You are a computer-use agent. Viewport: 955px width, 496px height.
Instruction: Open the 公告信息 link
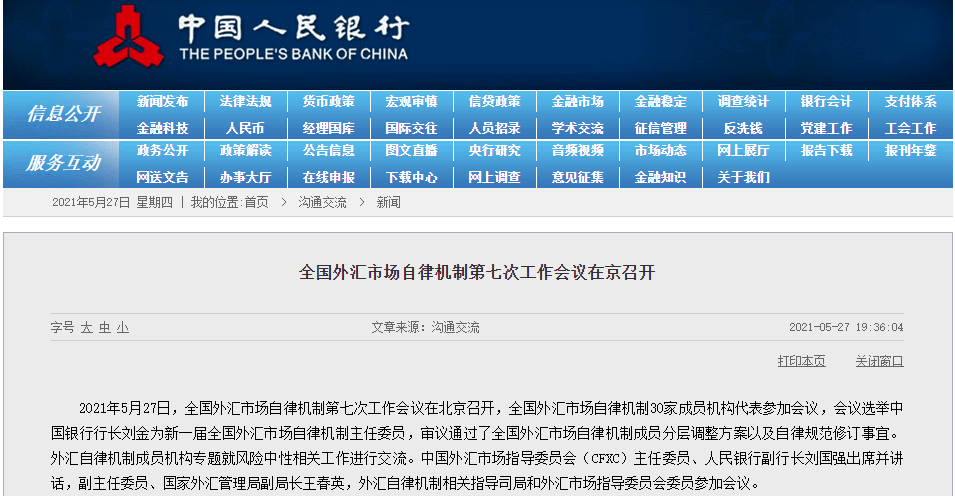(328, 151)
